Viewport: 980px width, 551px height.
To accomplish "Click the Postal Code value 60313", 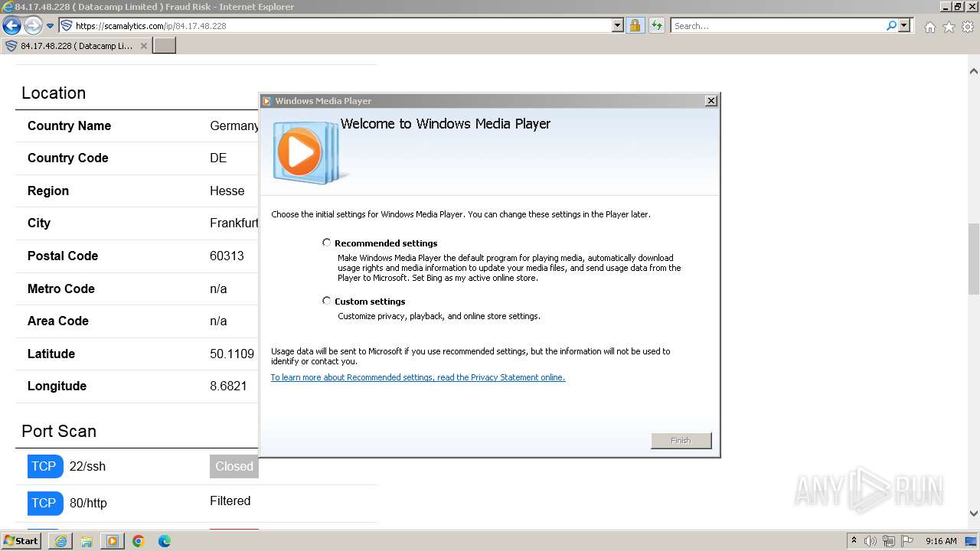I will point(227,256).
